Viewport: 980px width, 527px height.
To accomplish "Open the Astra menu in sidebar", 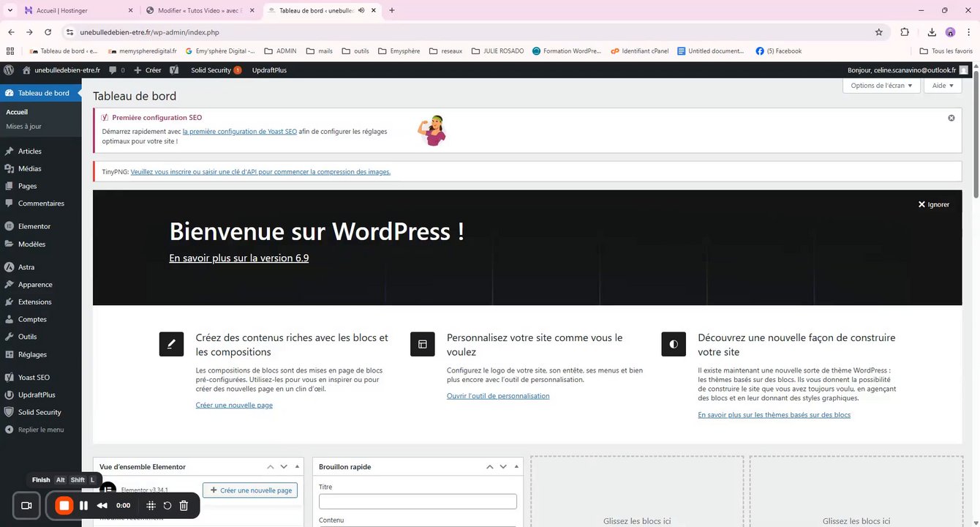I will tap(41, 267).
